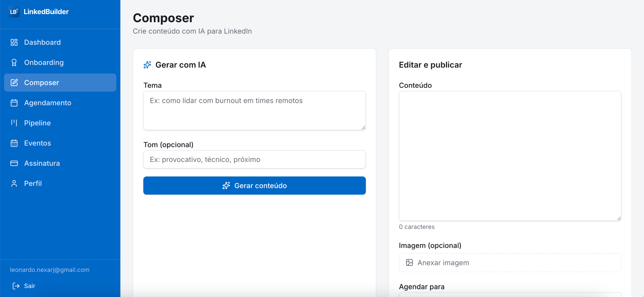
Task: Open the Agendamento page
Action: coord(60,103)
